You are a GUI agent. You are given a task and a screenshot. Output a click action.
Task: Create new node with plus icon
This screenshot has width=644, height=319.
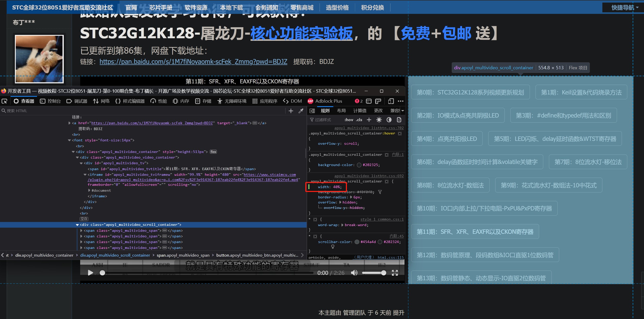[x=291, y=111]
